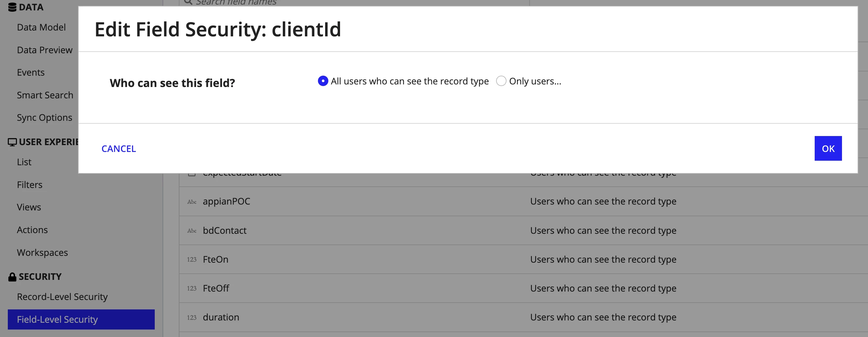Go to Events in the sidebar
This screenshot has height=337, width=868.
31,72
